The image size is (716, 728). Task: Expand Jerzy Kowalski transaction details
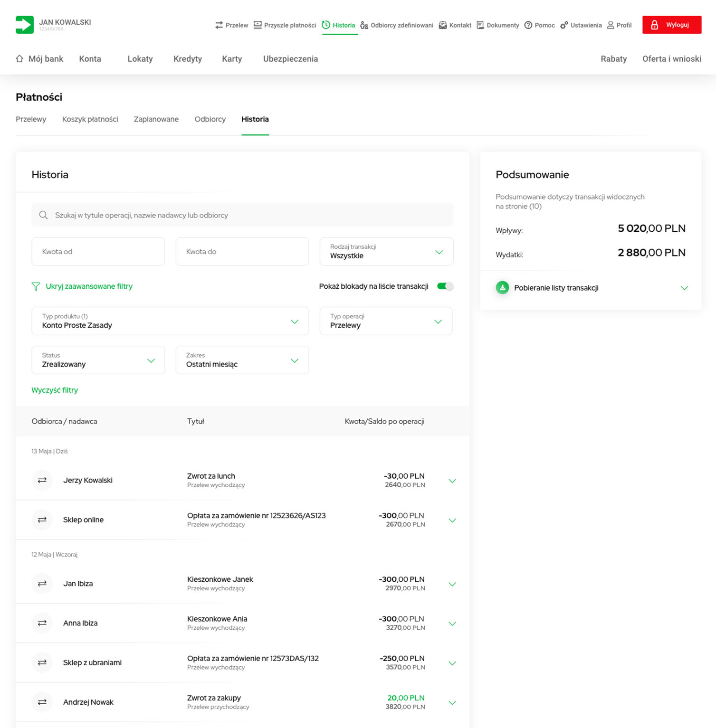[x=452, y=481]
